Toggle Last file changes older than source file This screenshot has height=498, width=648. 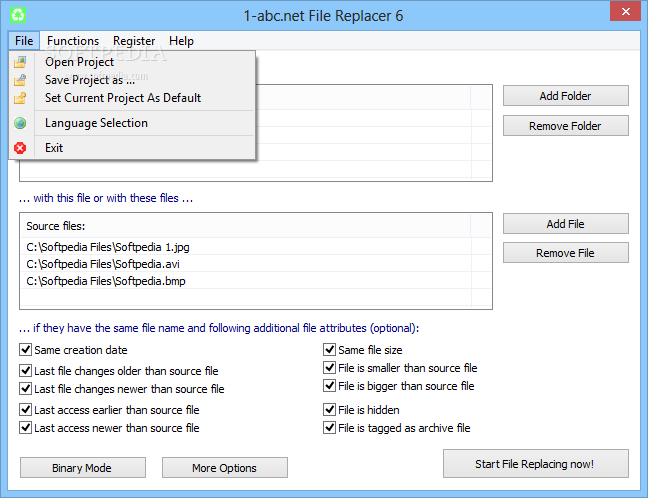click(x=26, y=370)
